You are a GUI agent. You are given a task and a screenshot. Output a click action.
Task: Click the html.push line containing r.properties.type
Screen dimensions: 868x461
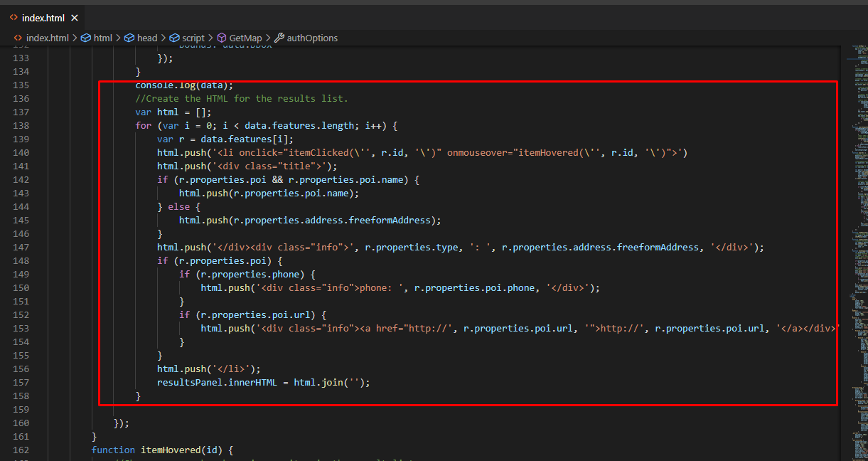coord(461,247)
